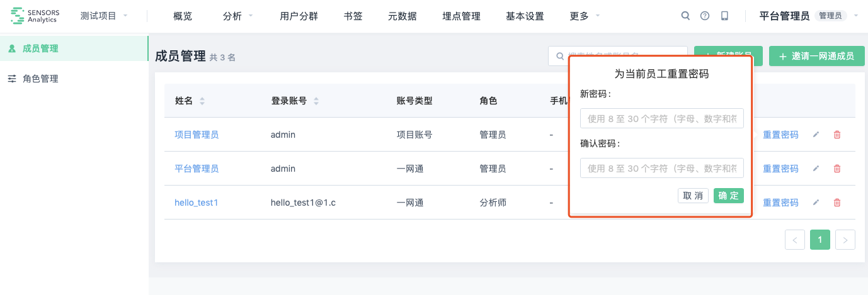Expand the 更多 menu in navigation
This screenshot has width=868, height=295.
(x=585, y=16)
